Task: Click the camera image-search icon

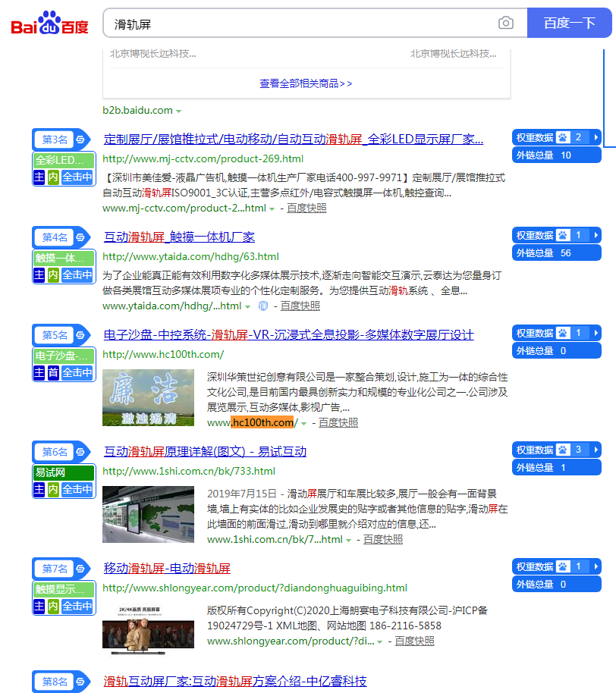Action: coord(506,23)
